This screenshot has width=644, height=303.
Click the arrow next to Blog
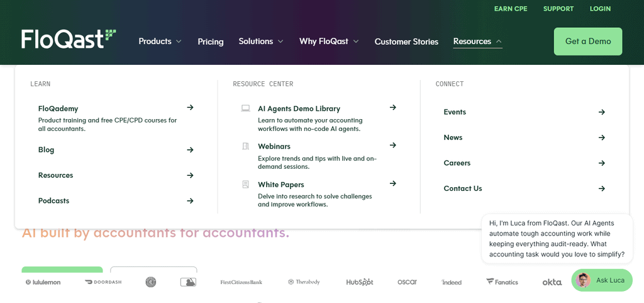coord(190,150)
